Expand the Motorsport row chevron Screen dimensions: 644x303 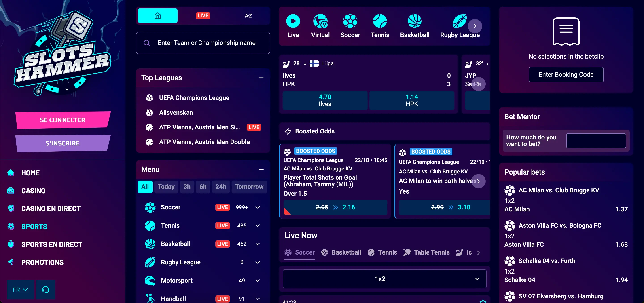[258, 280]
